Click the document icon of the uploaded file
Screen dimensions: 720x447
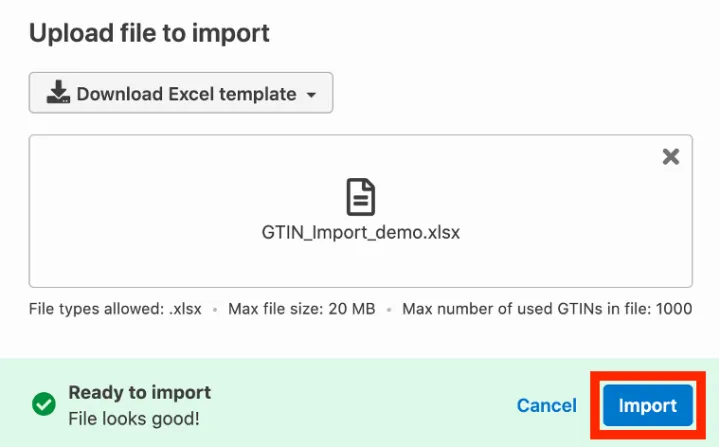click(360, 197)
